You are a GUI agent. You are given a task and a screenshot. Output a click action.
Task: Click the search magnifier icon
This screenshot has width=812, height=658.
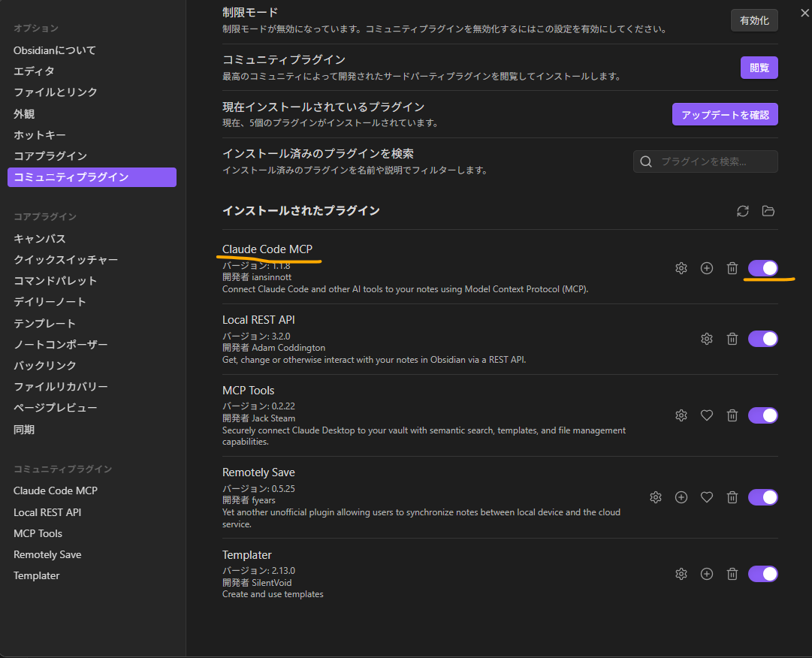point(646,161)
